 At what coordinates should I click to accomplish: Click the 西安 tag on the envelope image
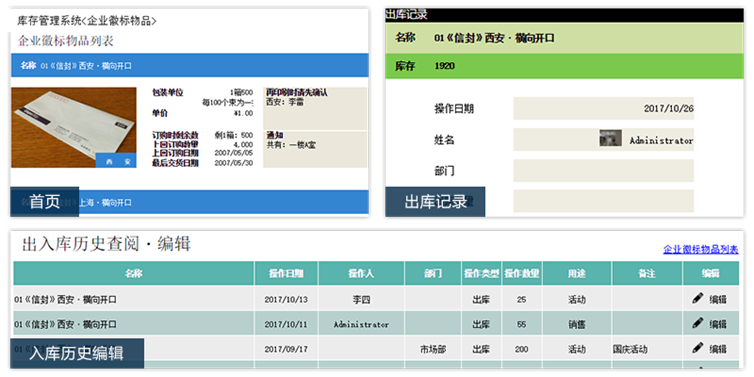pos(116,161)
